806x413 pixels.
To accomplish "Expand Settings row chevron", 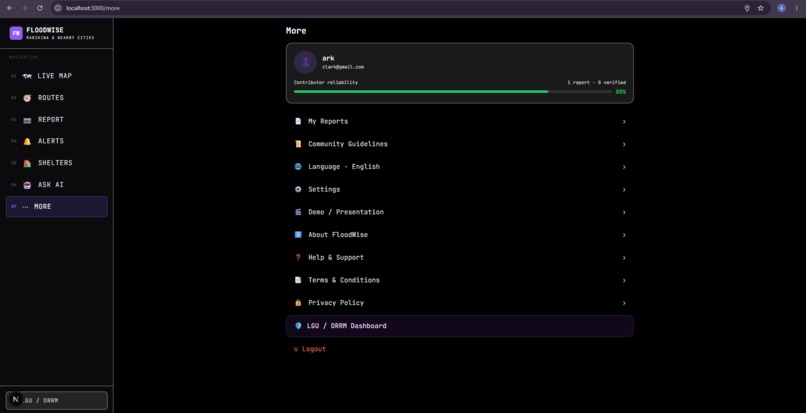I will [x=624, y=190].
